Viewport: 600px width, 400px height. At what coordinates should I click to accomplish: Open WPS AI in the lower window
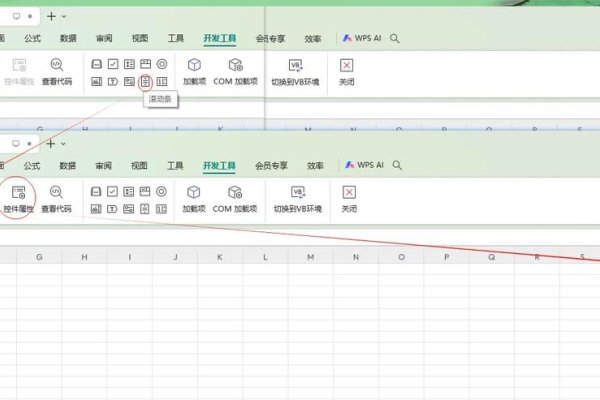pyautogui.click(x=364, y=165)
